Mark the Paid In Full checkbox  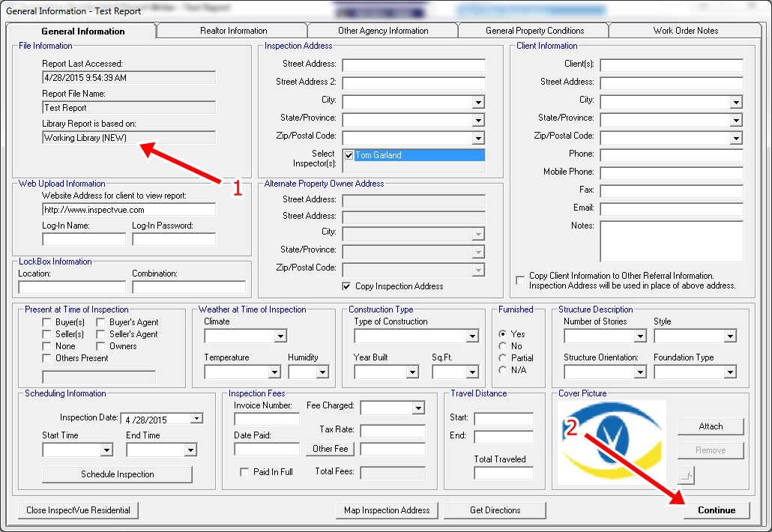coord(244,472)
